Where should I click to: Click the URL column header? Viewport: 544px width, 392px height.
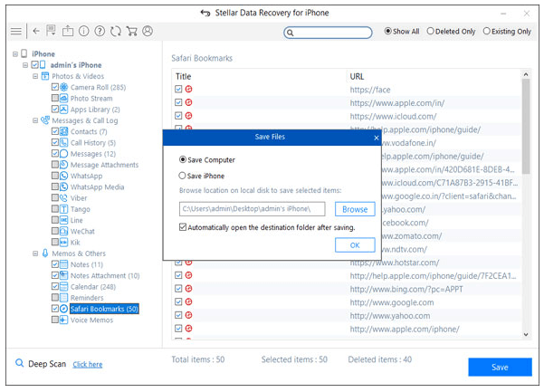tap(357, 76)
